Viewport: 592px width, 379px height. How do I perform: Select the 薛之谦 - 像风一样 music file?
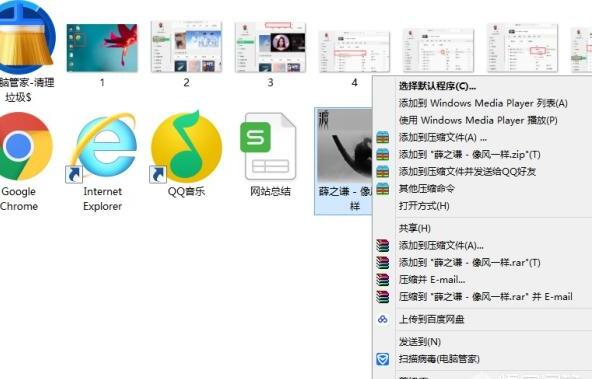(344, 161)
